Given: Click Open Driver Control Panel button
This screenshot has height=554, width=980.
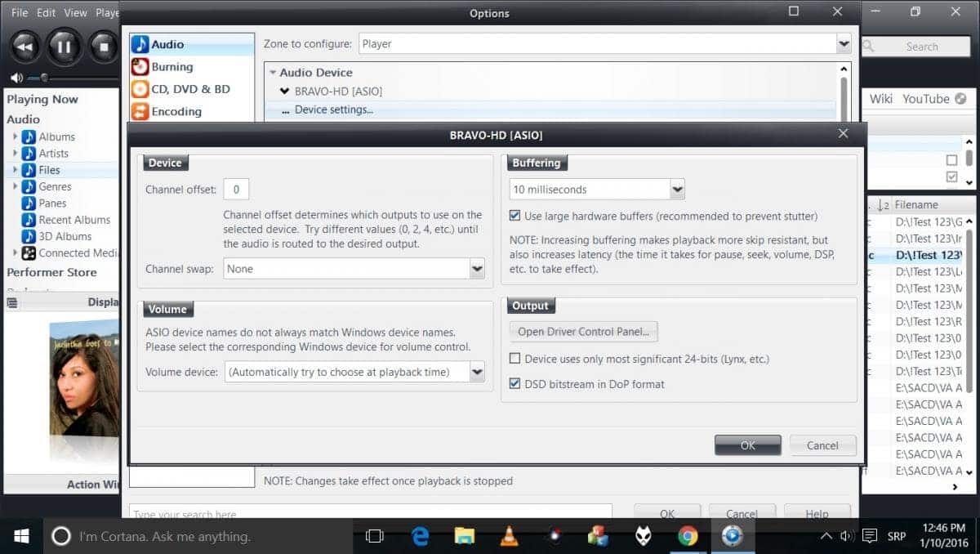Looking at the screenshot, I should click(x=584, y=332).
